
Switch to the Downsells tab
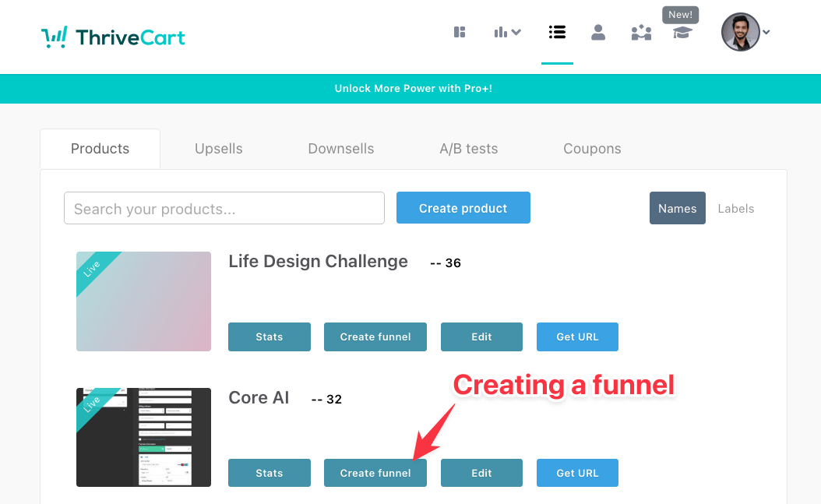(341, 149)
